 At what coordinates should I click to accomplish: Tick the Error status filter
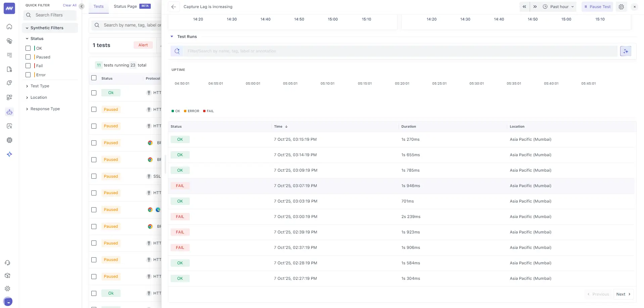[28, 75]
